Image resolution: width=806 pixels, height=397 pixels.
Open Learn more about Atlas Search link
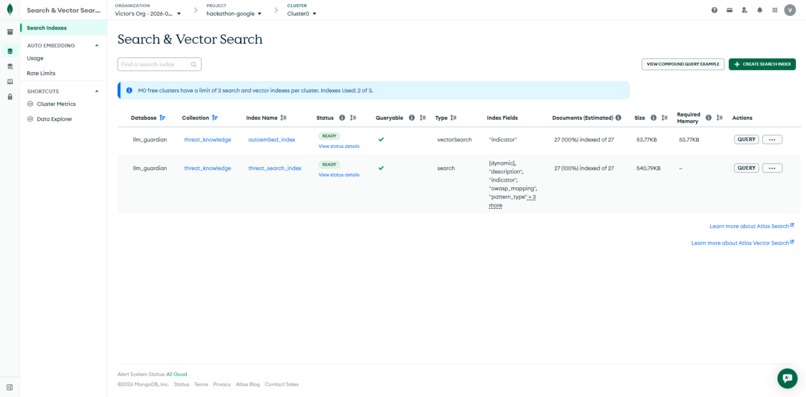[x=752, y=226]
